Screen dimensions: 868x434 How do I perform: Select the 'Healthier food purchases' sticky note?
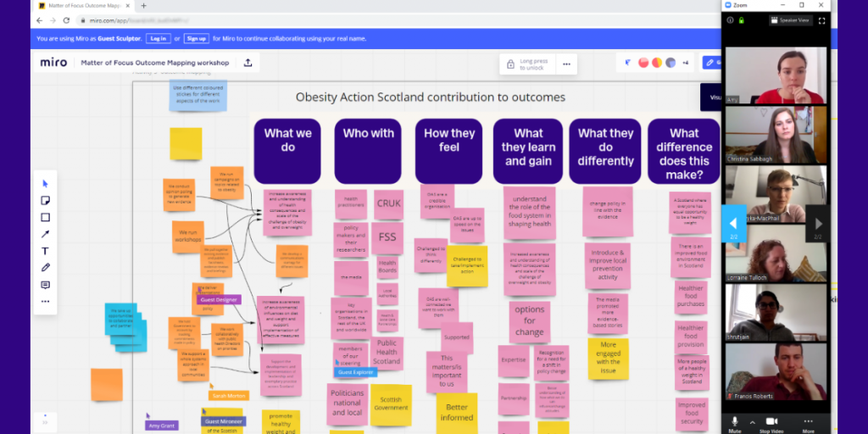pos(691,298)
